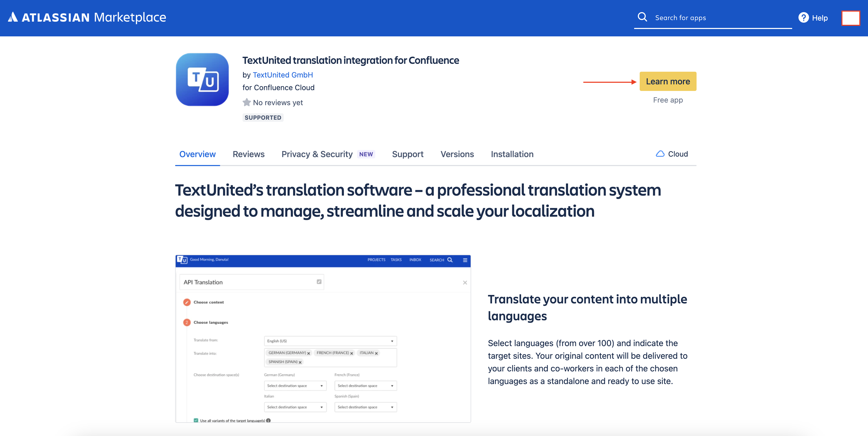The height and width of the screenshot is (436, 868).
Task: Click the Atlassian Marketplace logo
Action: [x=87, y=17]
